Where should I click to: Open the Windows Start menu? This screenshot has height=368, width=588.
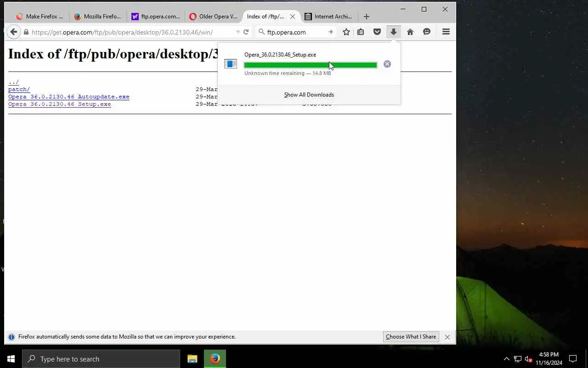pyautogui.click(x=11, y=359)
